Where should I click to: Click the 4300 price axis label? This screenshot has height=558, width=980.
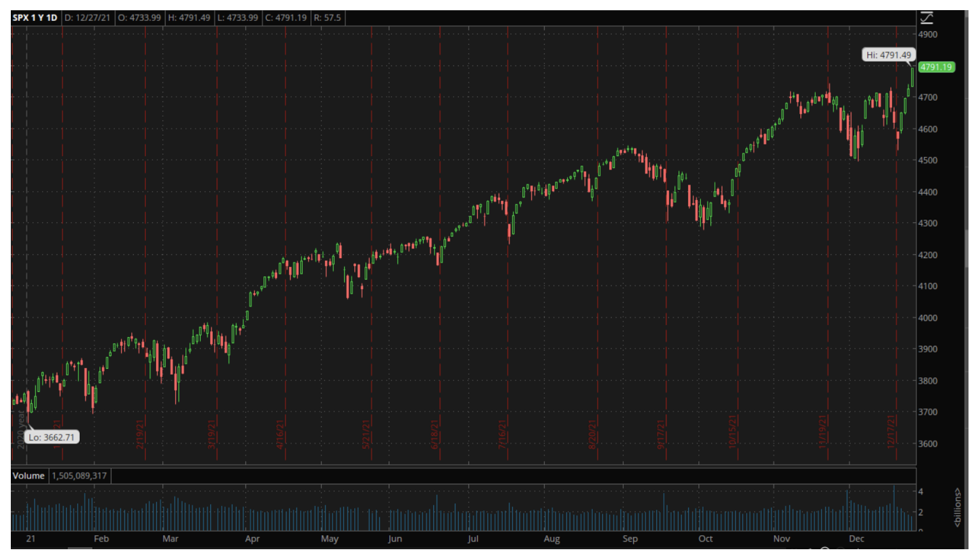tap(929, 223)
